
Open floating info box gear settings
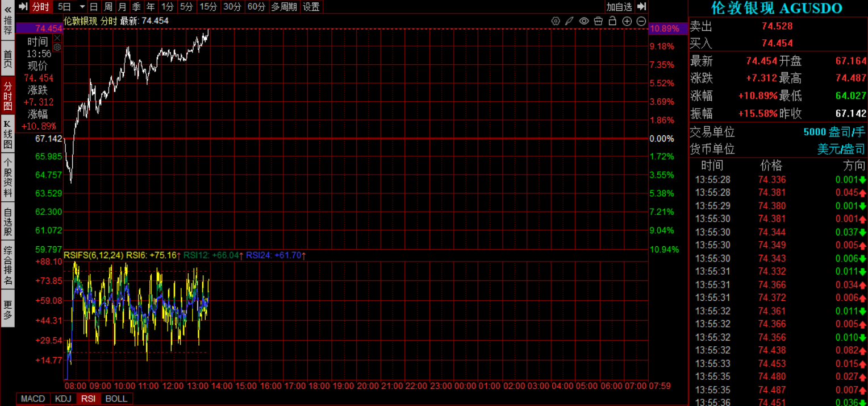[57, 47]
